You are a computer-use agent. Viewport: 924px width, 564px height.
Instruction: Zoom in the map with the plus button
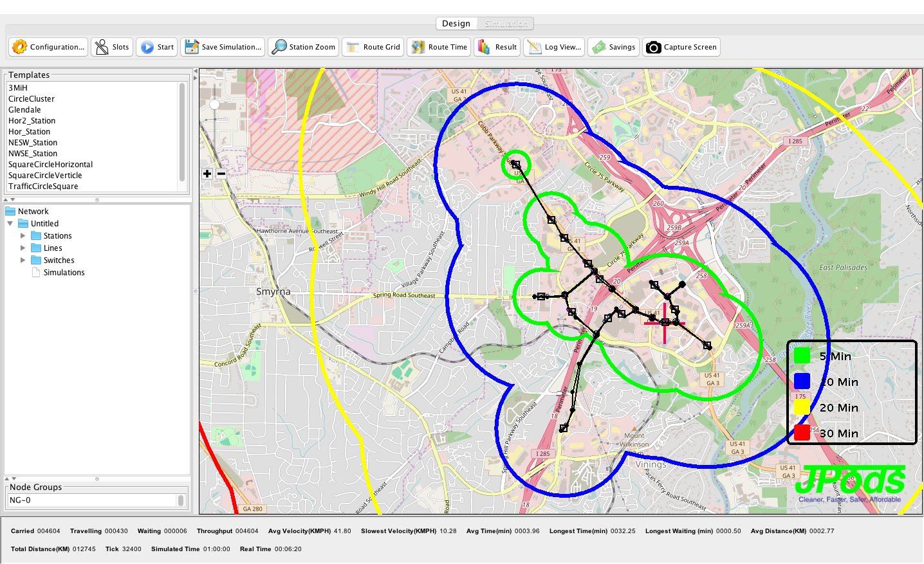tap(207, 174)
